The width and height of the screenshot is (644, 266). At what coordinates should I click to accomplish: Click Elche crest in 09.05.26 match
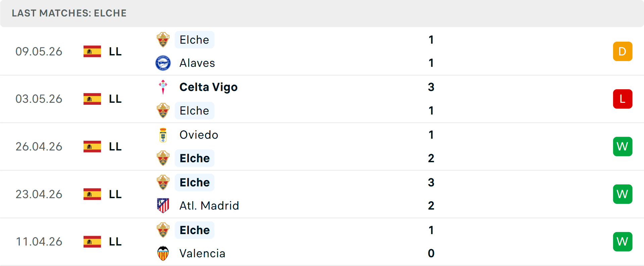163,40
